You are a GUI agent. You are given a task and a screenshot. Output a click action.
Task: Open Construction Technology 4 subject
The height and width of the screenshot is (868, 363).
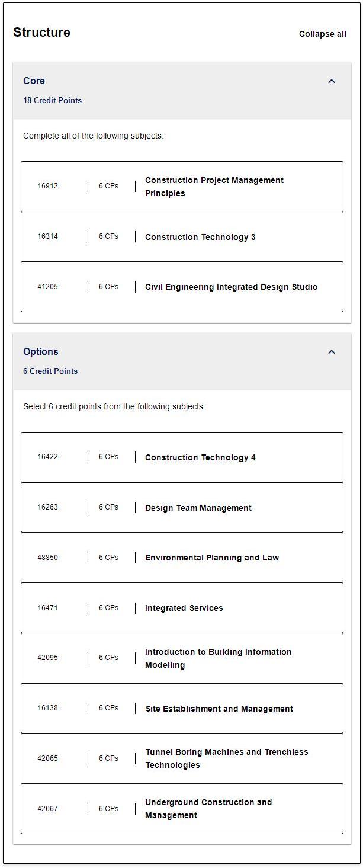(200, 457)
